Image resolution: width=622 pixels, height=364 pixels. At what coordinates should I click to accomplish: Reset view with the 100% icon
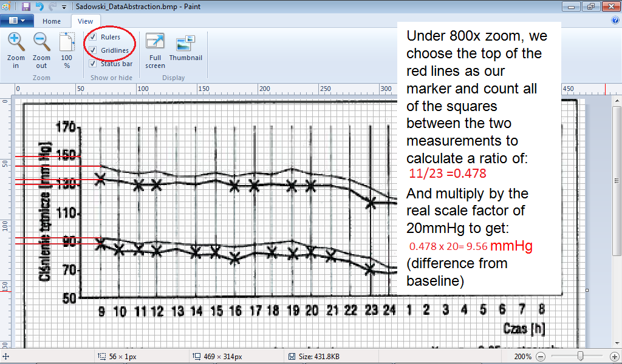point(67,44)
